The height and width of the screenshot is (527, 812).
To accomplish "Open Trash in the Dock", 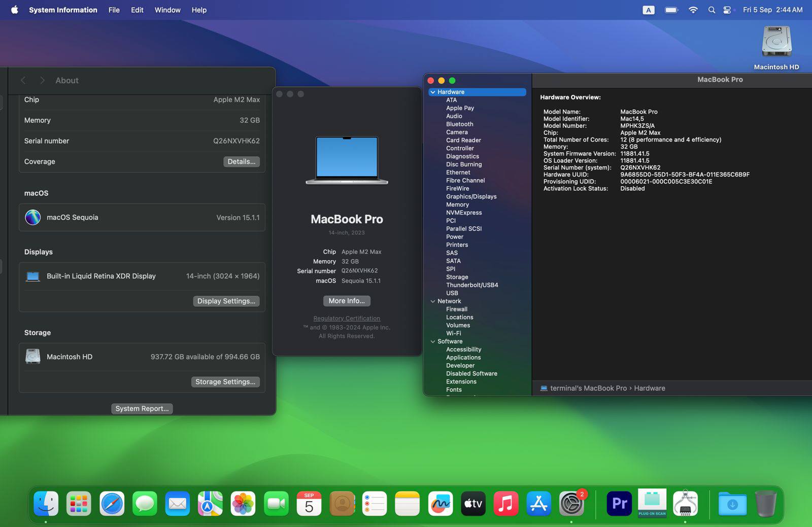I will pyautogui.click(x=766, y=504).
